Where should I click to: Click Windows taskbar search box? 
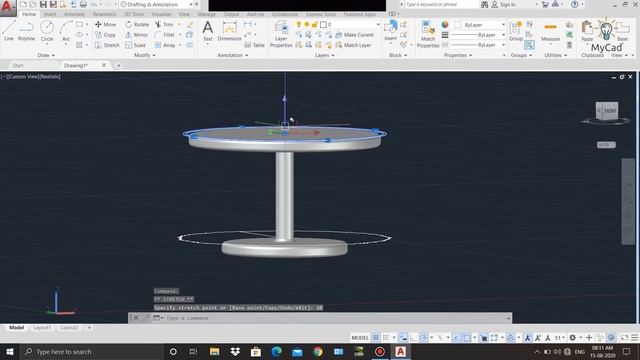tap(92, 351)
